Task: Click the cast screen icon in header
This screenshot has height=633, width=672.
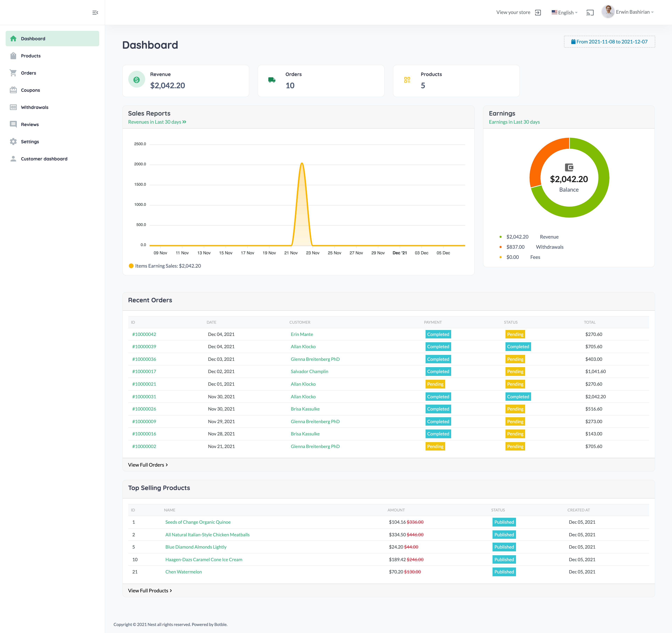Action: coord(590,12)
